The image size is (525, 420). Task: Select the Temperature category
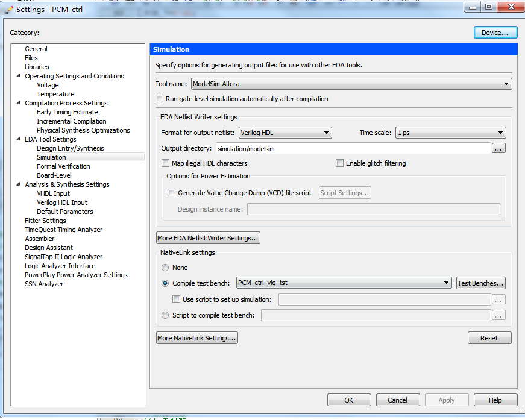(55, 94)
